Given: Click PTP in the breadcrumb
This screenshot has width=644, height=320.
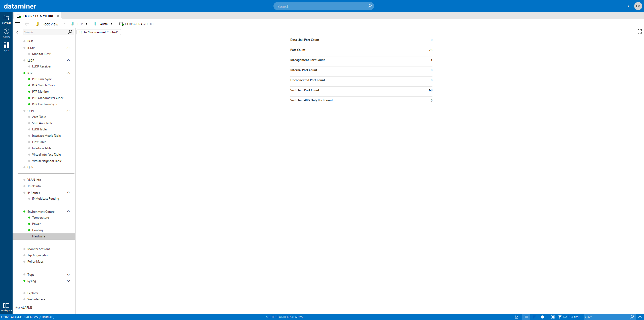Looking at the screenshot, I should [80, 24].
